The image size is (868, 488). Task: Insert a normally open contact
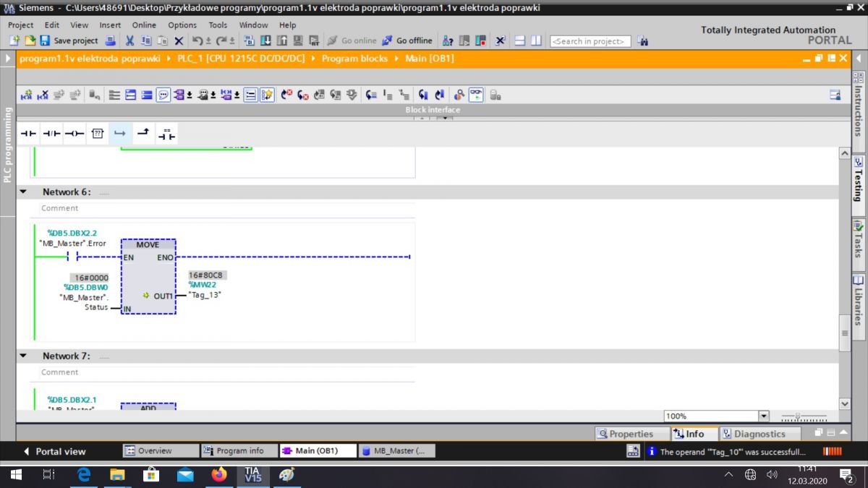(x=28, y=133)
